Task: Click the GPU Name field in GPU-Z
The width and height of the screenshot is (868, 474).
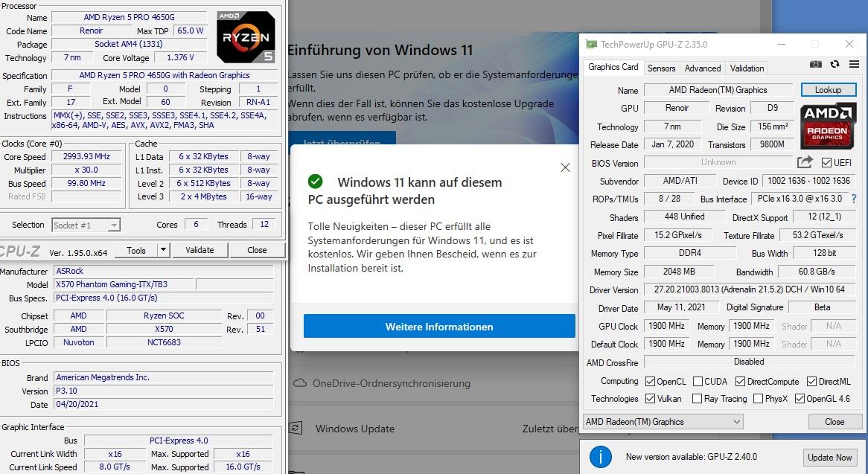Action: tap(718, 89)
